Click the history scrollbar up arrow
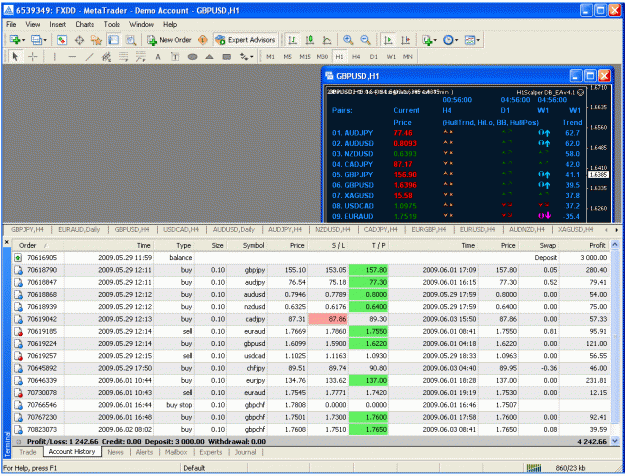The image size is (625, 476). (615, 244)
